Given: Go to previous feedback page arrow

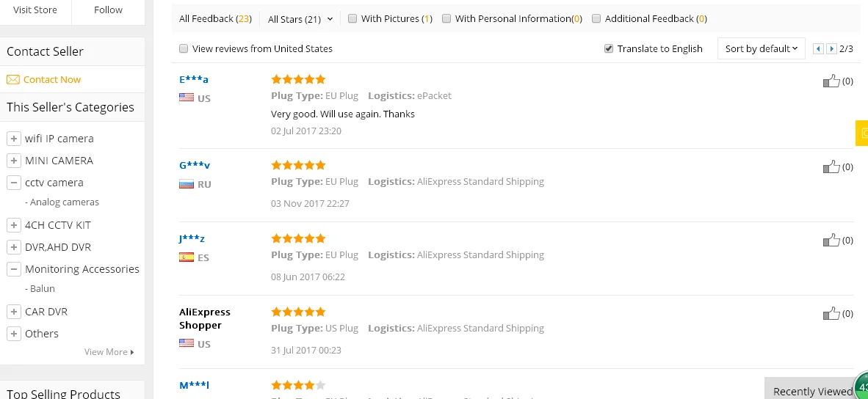Looking at the screenshot, I should (x=818, y=48).
